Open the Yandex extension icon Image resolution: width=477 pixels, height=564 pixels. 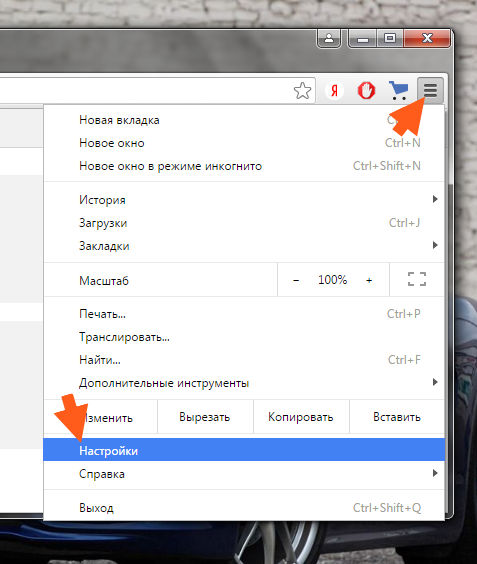(335, 90)
